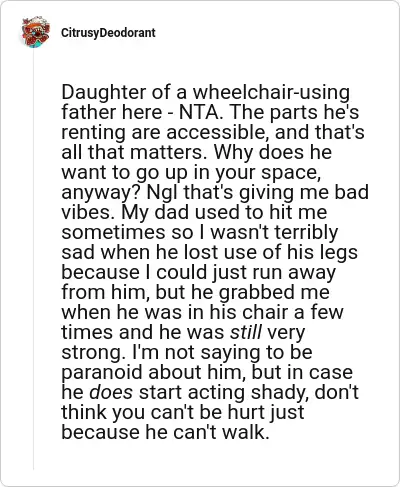Viewport: 400px width, 487px height.
Task: Select the "NTA" verdict text
Action: pyautogui.click(x=200, y=112)
